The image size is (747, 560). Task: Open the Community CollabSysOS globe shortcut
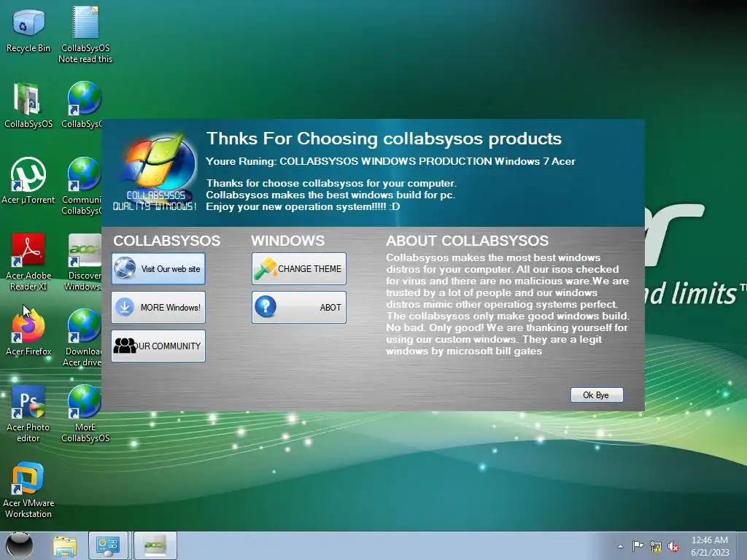82,186
